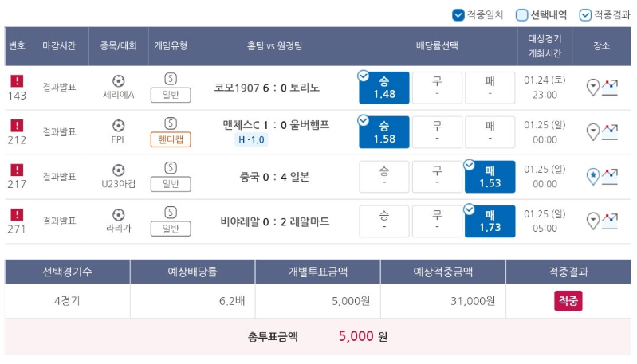Open venue pin icon for match 271

(592, 221)
